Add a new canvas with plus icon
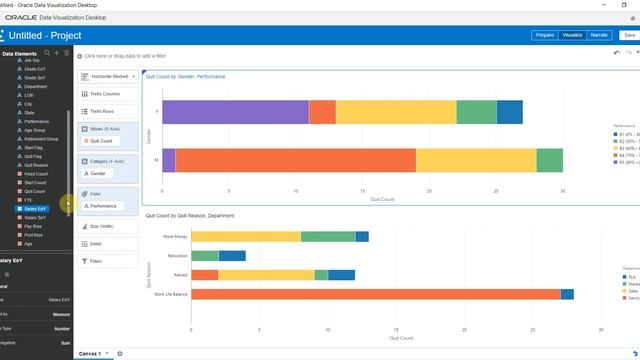Image resolution: width=640 pixels, height=360 pixels. tap(120, 353)
